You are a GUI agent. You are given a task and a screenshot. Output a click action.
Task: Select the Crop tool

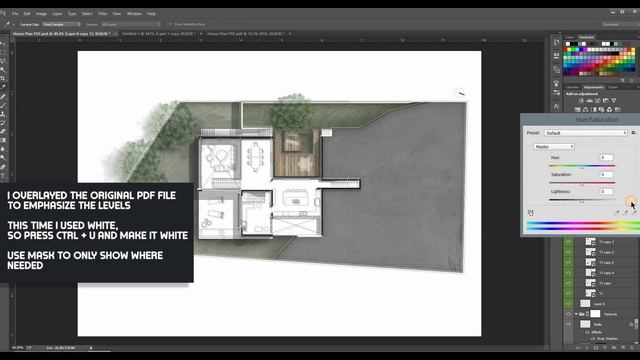point(3,78)
